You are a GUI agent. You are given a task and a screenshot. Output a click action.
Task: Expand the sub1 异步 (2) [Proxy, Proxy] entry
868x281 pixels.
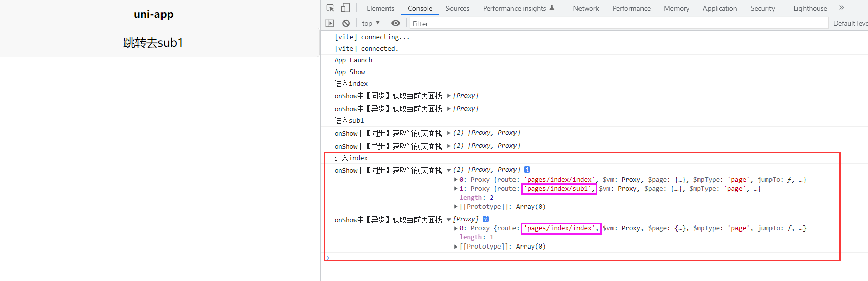click(x=449, y=146)
